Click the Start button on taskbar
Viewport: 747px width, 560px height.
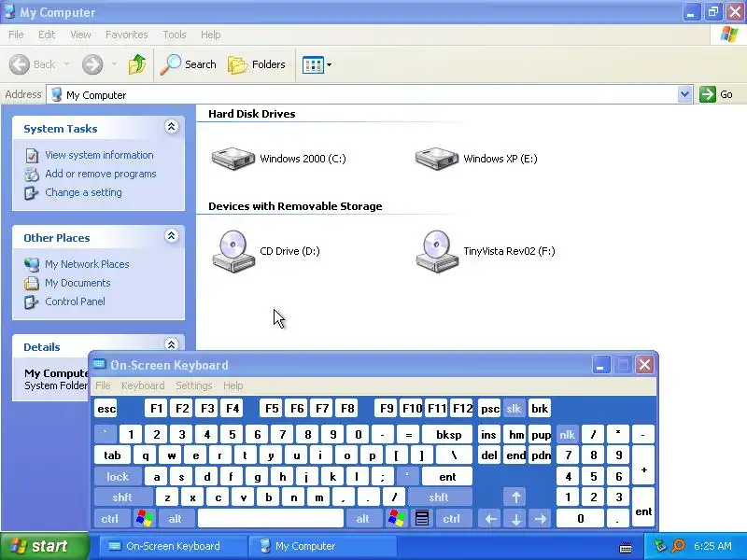tap(44, 546)
